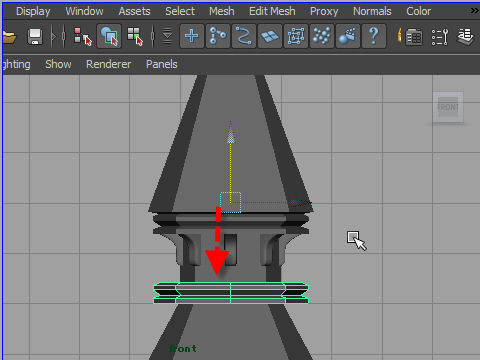Image resolution: width=480 pixels, height=360 pixels.
Task: Open the Display menu
Action: tap(33, 11)
